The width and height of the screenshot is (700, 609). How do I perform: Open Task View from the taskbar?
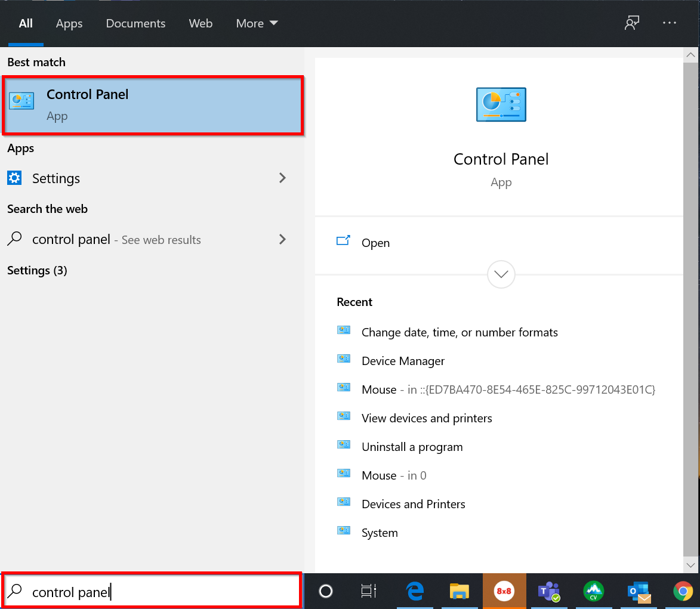tap(369, 591)
